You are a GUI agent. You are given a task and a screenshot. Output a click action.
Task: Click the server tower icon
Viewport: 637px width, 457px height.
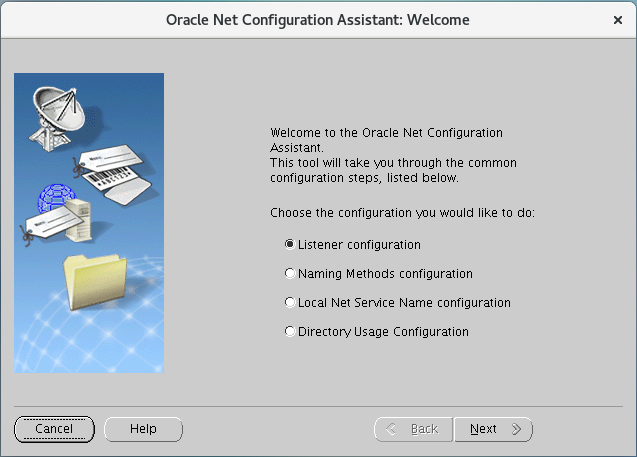click(x=80, y=221)
